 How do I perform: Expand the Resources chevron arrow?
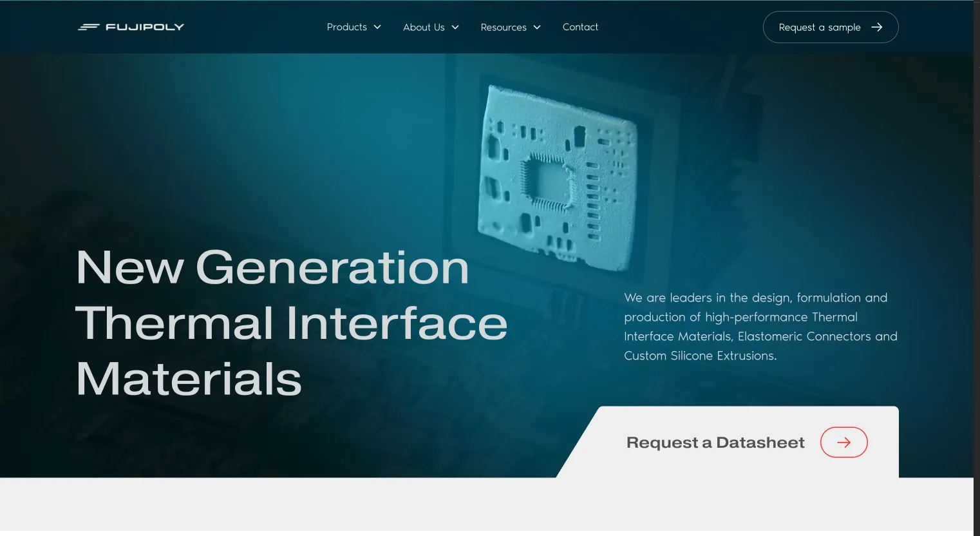tap(537, 27)
